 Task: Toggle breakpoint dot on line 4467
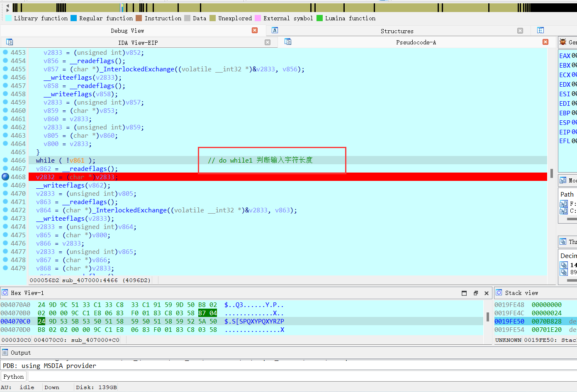(5, 168)
